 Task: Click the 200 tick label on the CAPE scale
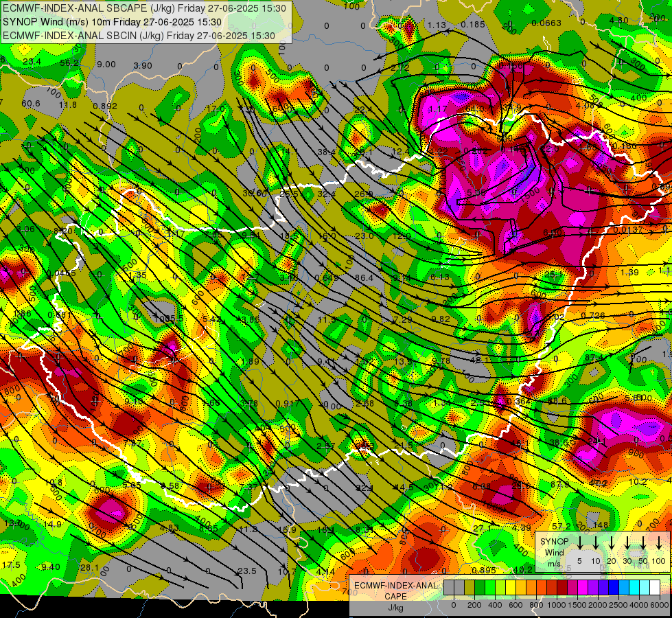pyautogui.click(x=474, y=605)
